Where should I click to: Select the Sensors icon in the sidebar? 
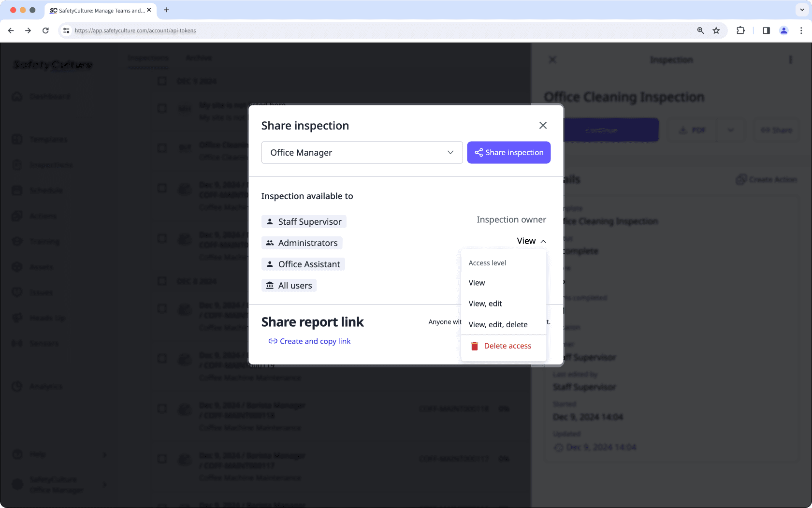pyautogui.click(x=17, y=343)
